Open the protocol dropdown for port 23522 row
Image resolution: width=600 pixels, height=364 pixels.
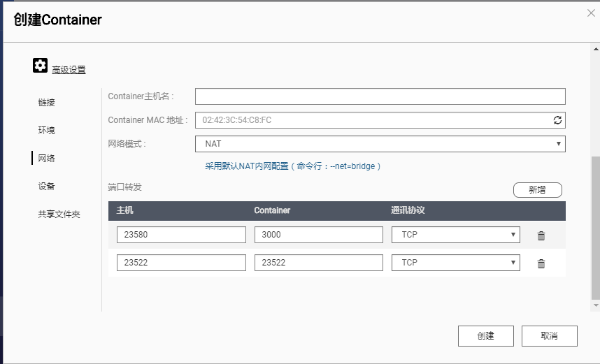point(456,263)
